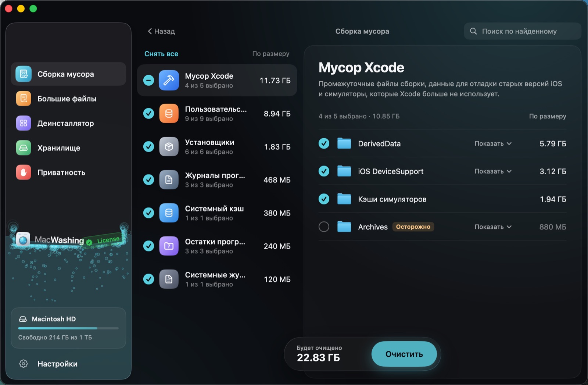Switch to Деинсталлятор section

68,123
